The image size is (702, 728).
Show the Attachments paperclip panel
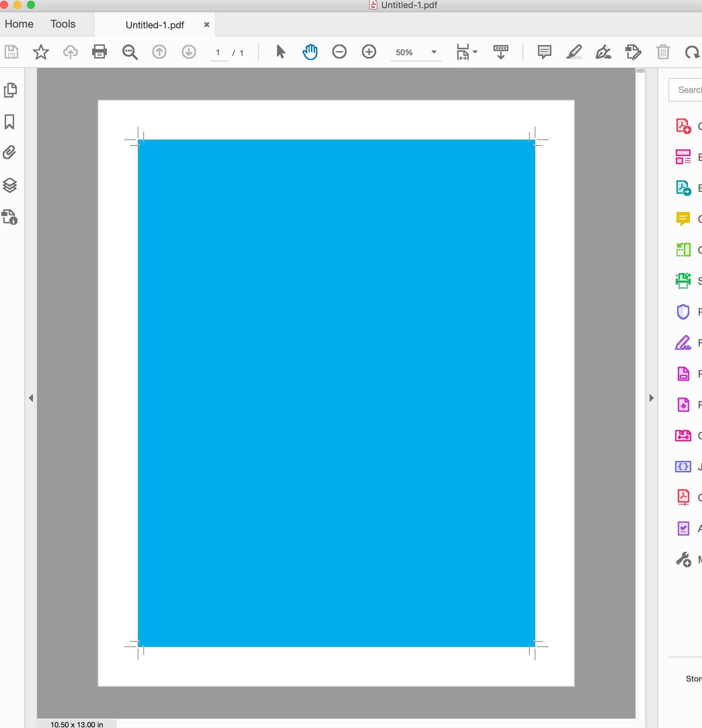click(10, 153)
